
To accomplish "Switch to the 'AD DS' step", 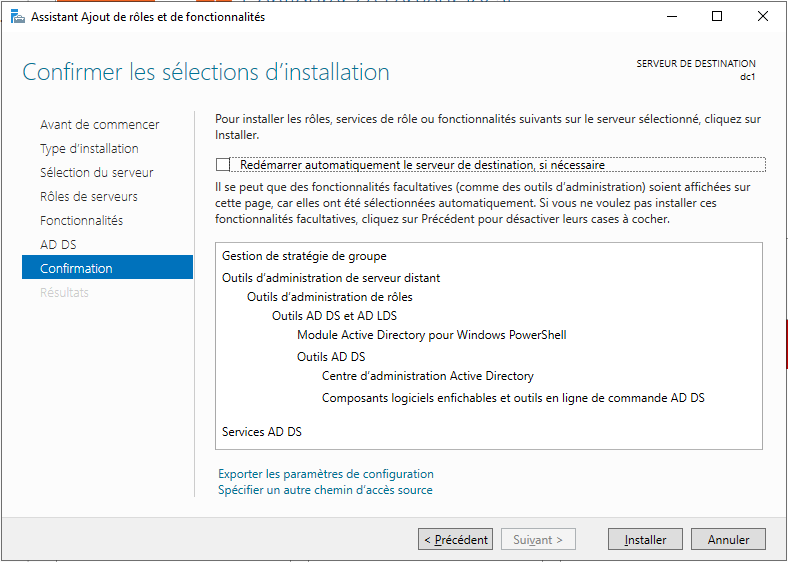I will click(x=58, y=245).
